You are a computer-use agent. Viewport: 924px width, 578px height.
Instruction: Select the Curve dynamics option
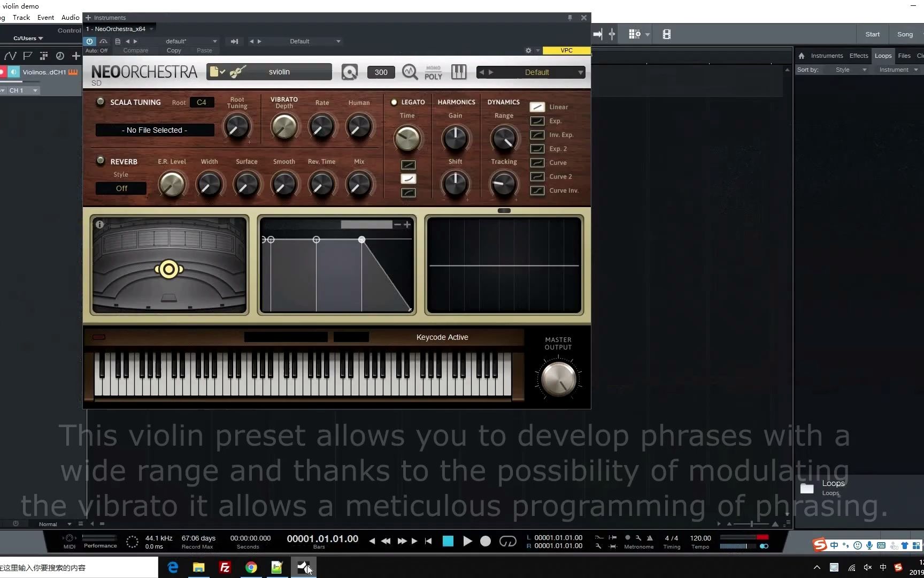537,163
